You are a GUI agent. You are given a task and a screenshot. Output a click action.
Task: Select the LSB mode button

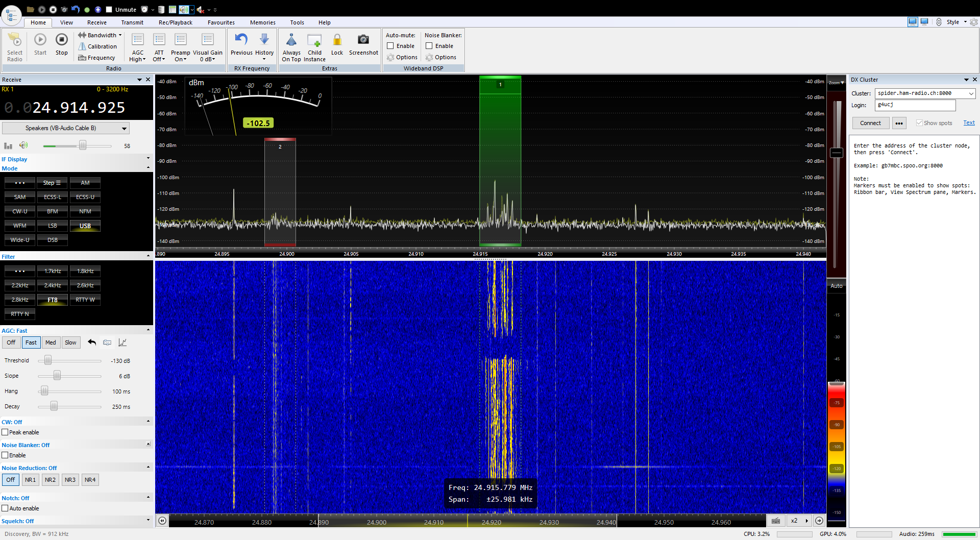pyautogui.click(x=53, y=226)
